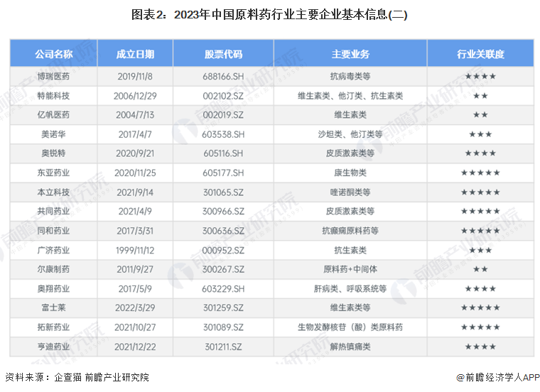The image size is (540, 392).
Task: Select company name 共同药业
Action: point(53,212)
